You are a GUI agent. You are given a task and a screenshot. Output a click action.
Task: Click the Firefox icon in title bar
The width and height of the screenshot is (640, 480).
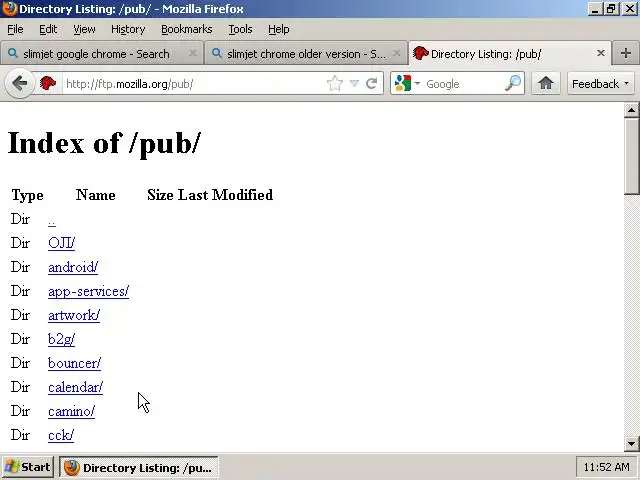click(9, 9)
